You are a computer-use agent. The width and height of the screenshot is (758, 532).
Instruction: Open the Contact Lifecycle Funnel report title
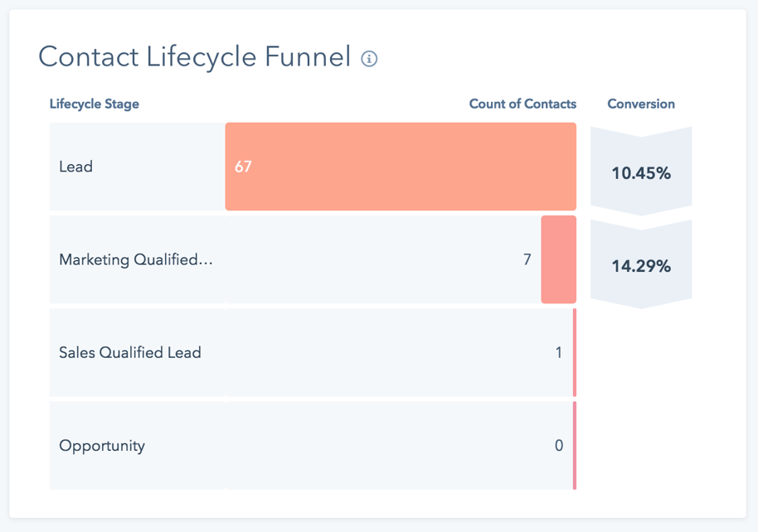pos(193,56)
